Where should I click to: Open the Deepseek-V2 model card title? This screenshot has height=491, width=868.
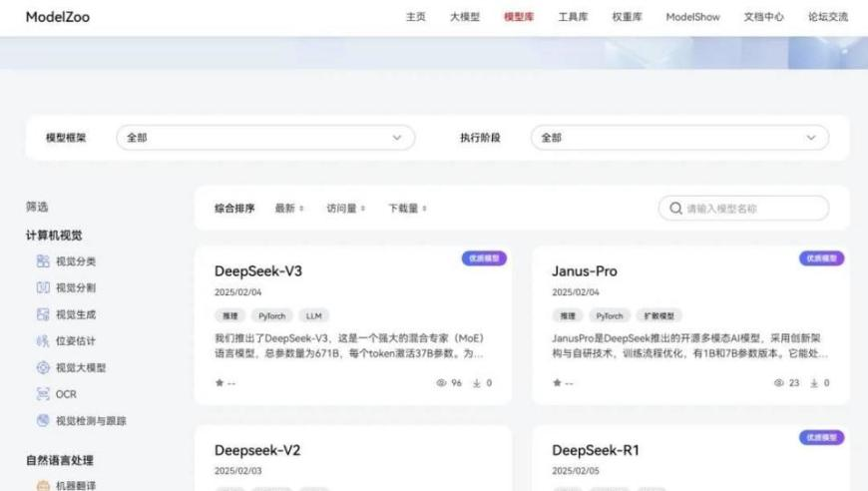(x=257, y=450)
